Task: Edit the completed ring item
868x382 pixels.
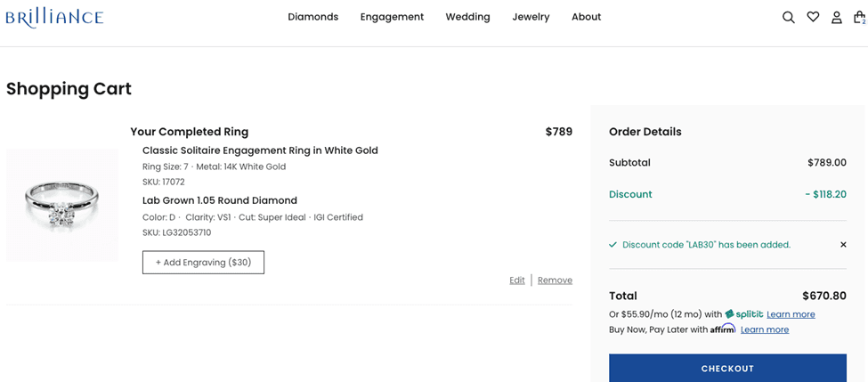Action: [x=516, y=280]
